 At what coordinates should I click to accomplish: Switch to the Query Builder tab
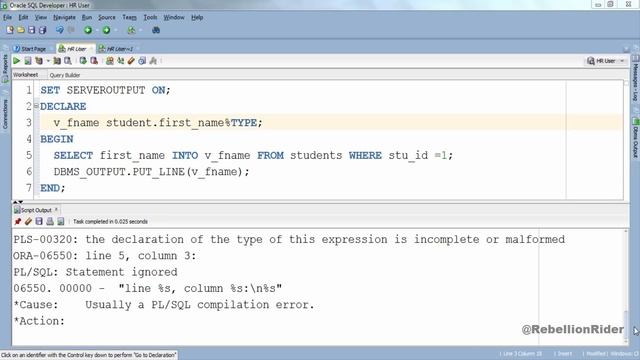[x=65, y=75]
